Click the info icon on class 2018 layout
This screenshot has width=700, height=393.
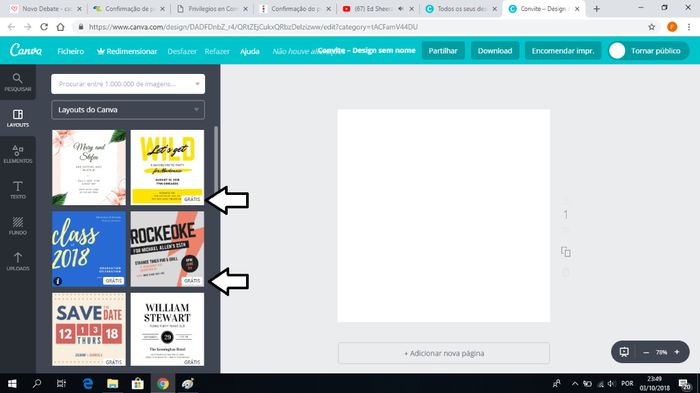[x=58, y=281]
